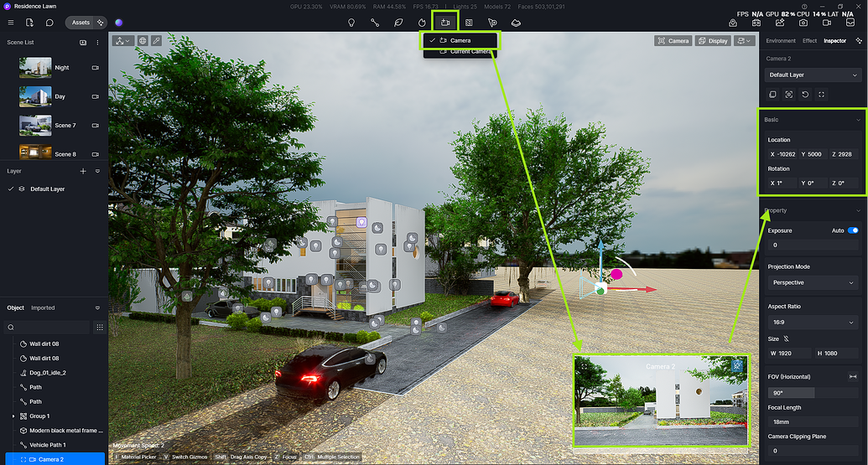
Task: Open the Assets library button
Action: click(81, 23)
